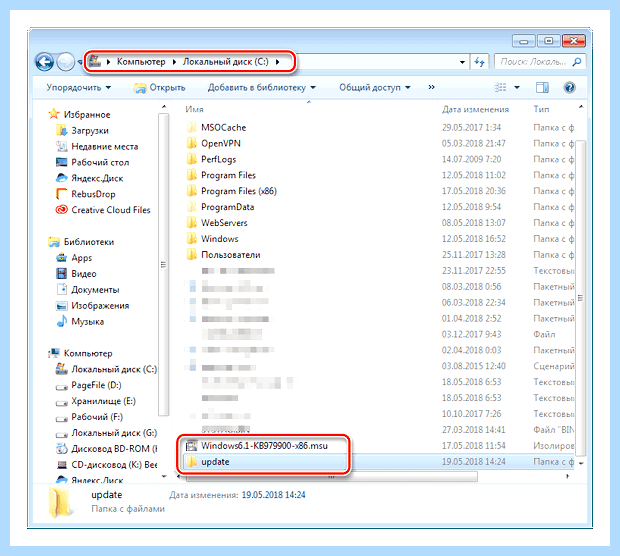Select Избранное in navigation pane
Image resolution: width=620 pixels, height=556 pixels.
click(79, 115)
